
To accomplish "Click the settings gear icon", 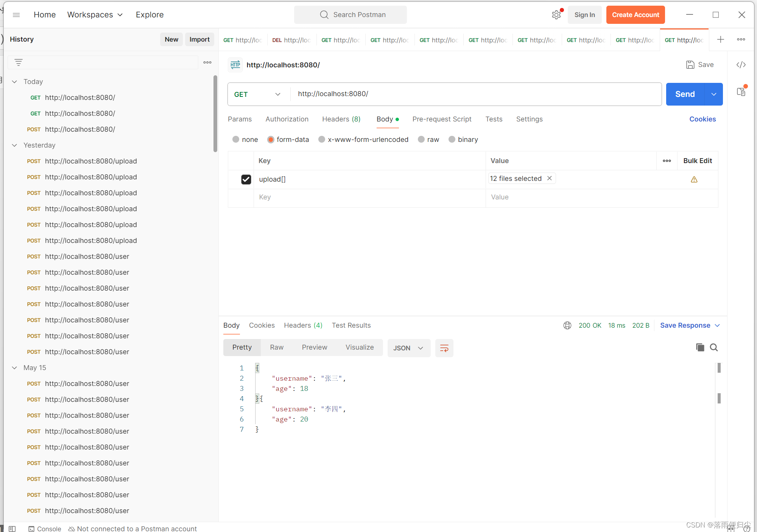I will coord(556,15).
